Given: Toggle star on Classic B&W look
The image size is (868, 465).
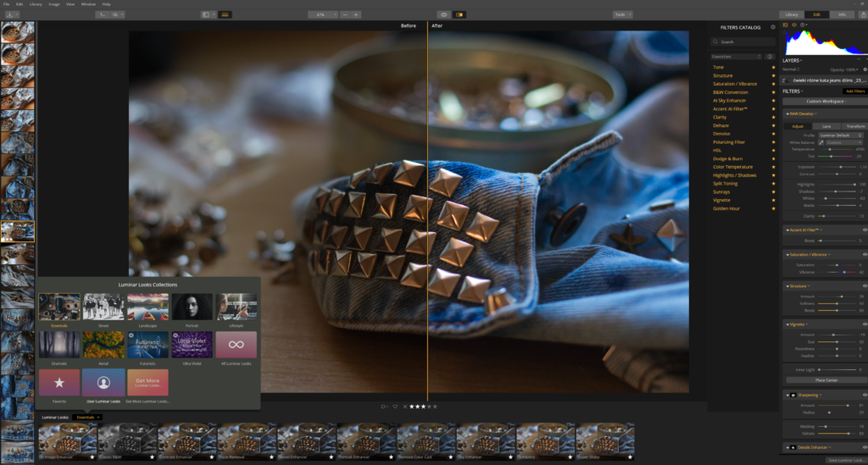Looking at the screenshot, I should tap(153, 457).
